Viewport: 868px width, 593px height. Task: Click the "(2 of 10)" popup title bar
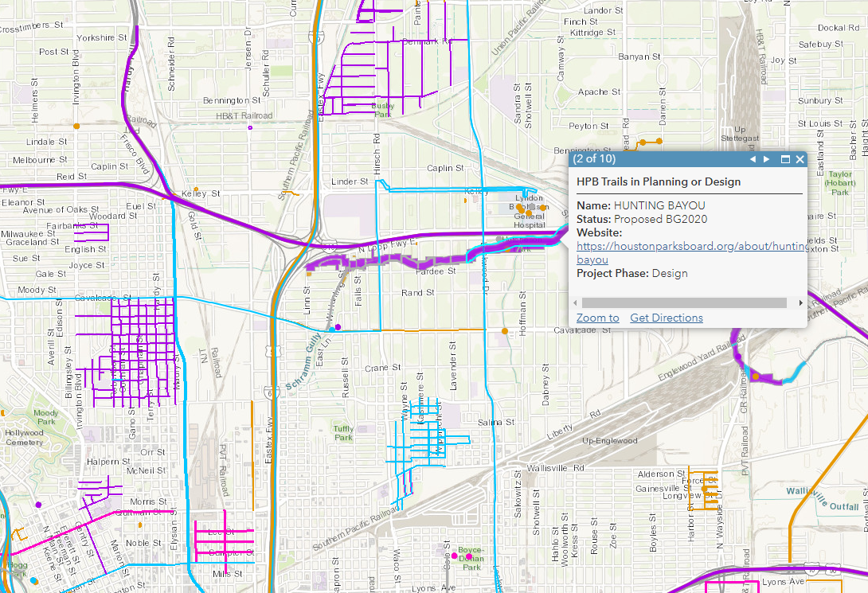653,159
